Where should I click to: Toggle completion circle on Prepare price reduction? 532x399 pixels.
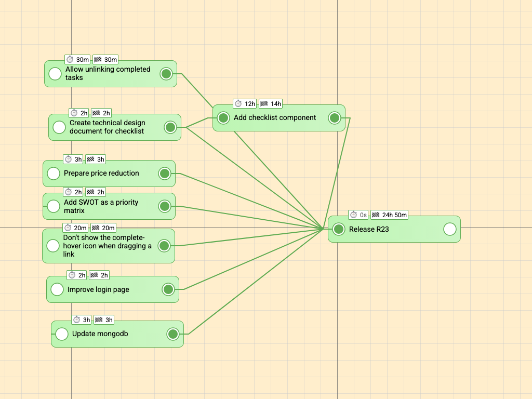(54, 174)
